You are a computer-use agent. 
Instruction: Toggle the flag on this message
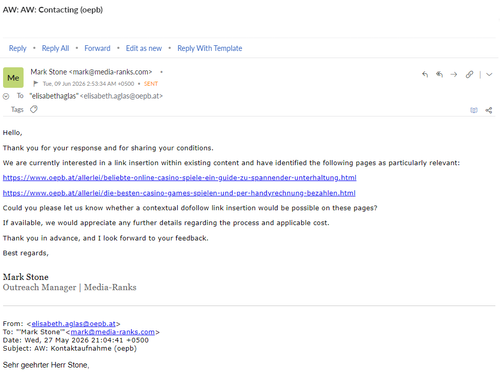(36, 84)
